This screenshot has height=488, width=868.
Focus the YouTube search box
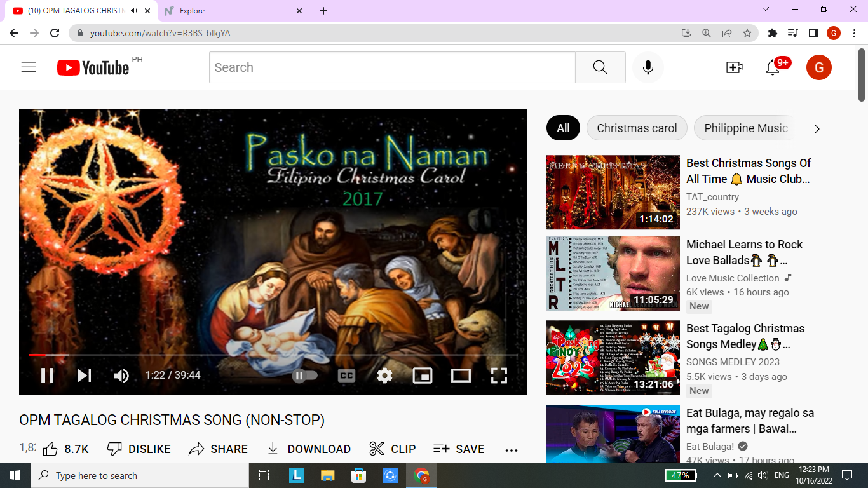point(392,67)
